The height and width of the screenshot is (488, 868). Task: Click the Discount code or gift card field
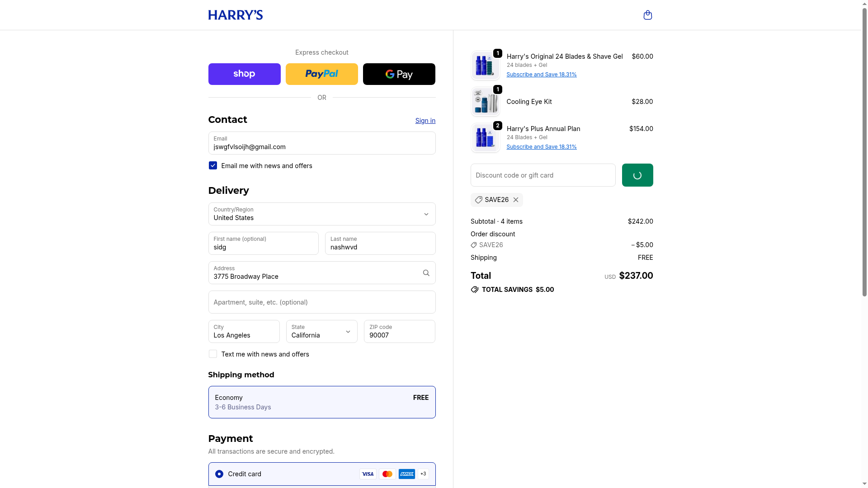542,175
